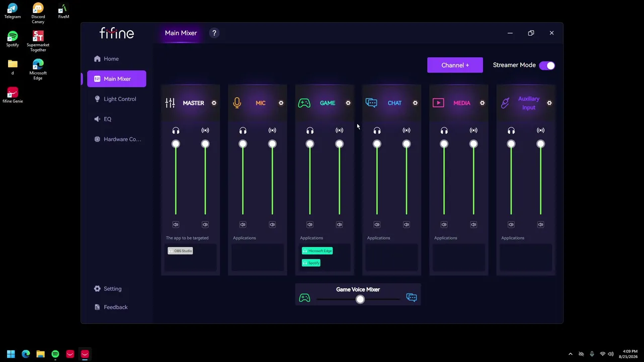Click game icon in Game Voice Mixer
This screenshot has width=644, height=362.
click(x=304, y=298)
